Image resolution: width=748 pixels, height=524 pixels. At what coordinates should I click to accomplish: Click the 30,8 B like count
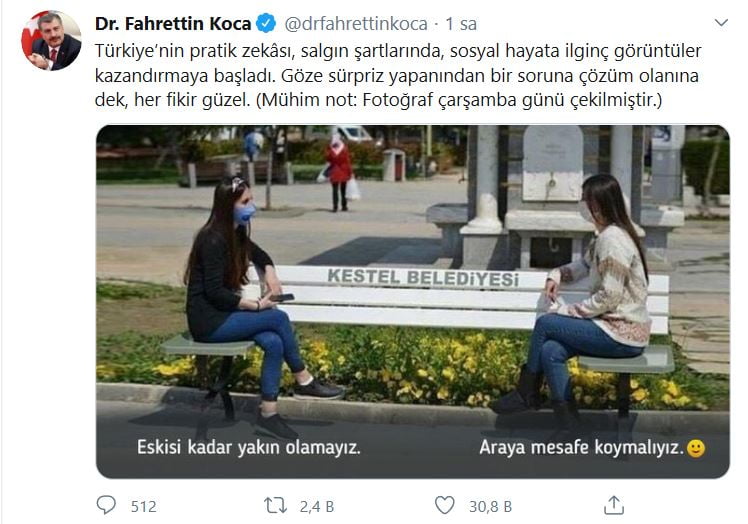tap(490, 506)
